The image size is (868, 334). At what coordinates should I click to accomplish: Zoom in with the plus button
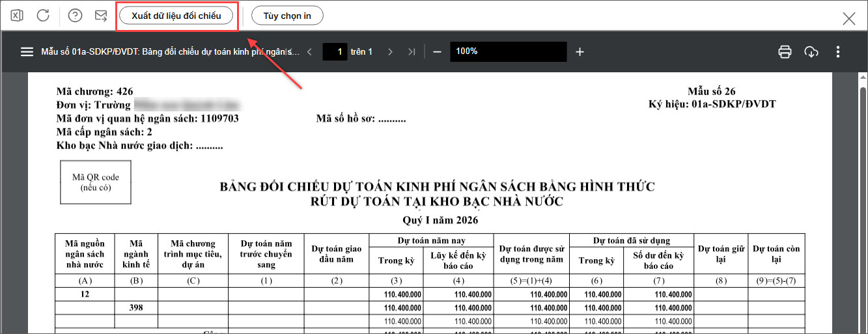(x=580, y=52)
